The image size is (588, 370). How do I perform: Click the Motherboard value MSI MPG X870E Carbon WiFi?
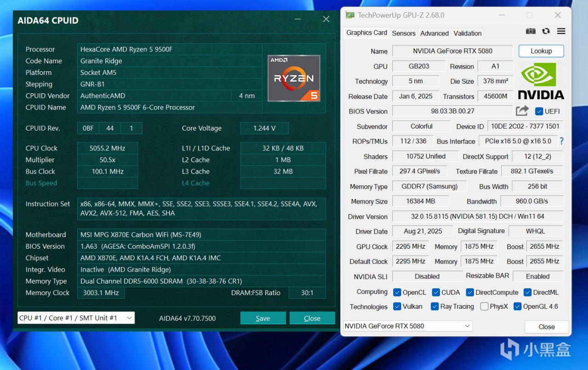pyautogui.click(x=202, y=234)
